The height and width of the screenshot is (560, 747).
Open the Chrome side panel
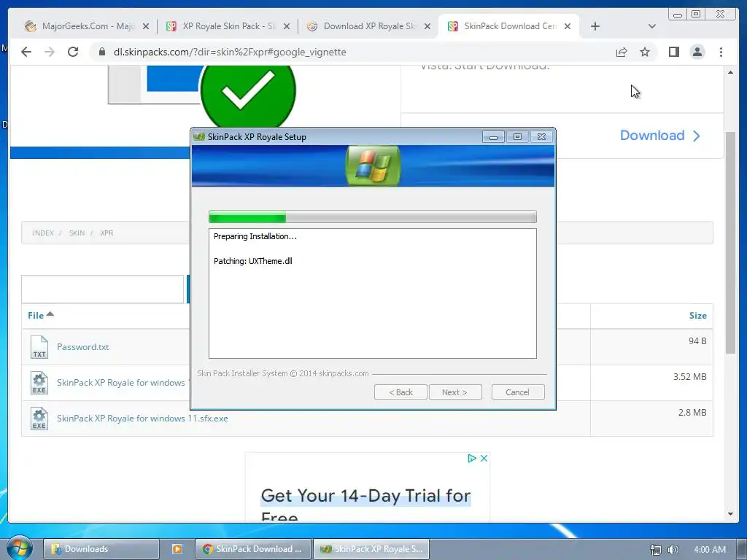pyautogui.click(x=673, y=52)
